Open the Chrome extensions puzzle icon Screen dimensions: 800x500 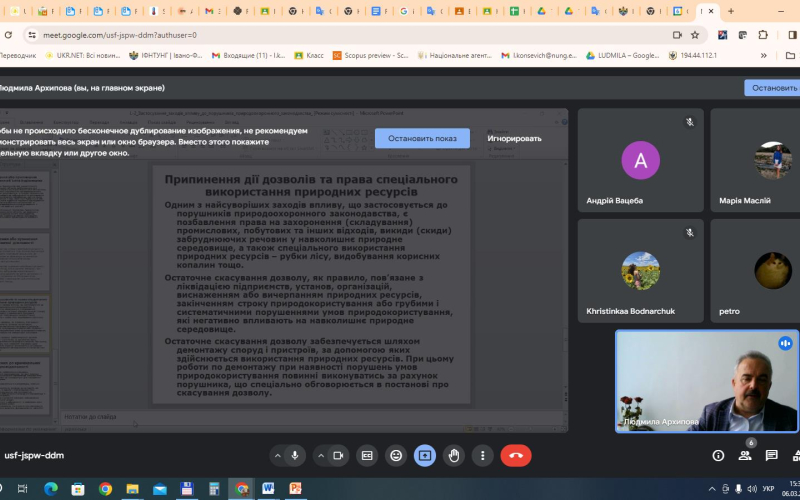[763, 35]
